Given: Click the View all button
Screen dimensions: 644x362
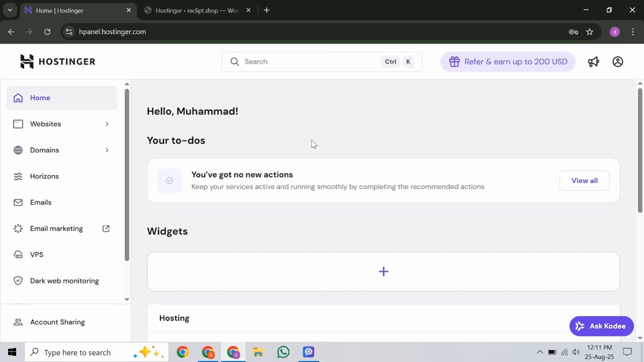Looking at the screenshot, I should point(585,180).
